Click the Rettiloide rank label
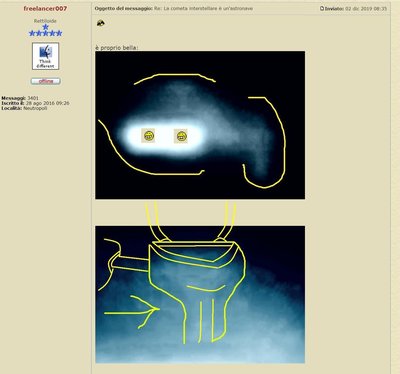400x374 pixels. click(45, 21)
